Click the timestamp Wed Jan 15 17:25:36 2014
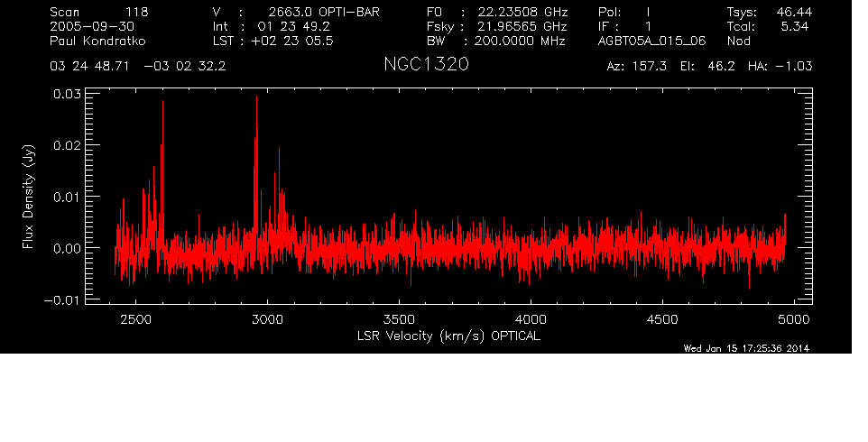This screenshot has height=442, width=868. pyautogui.click(x=747, y=348)
